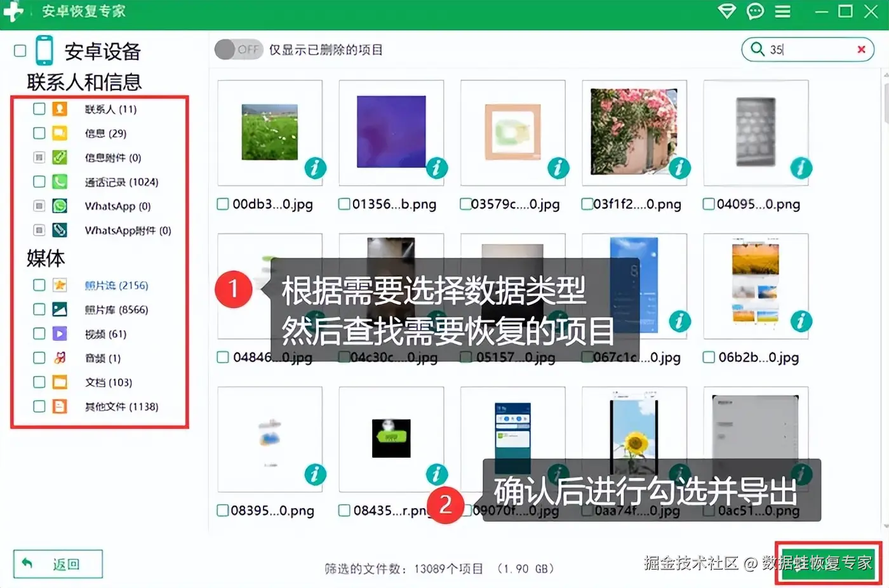Open the 信息 (29) category label
The height and width of the screenshot is (588, 889).
pos(105,133)
